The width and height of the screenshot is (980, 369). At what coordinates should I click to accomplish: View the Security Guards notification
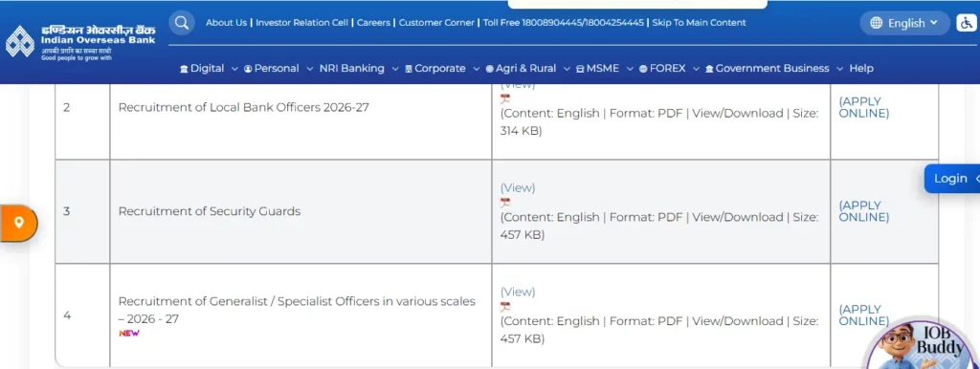coord(518,188)
